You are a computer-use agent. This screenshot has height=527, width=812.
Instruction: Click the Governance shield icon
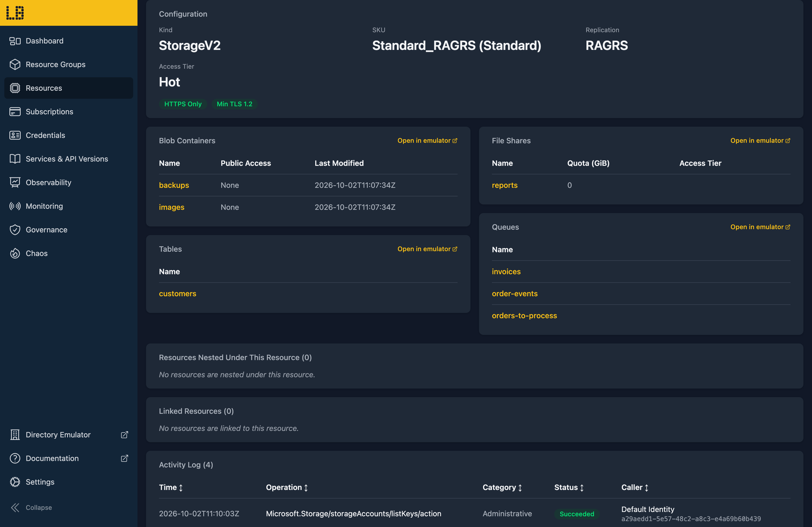point(15,230)
